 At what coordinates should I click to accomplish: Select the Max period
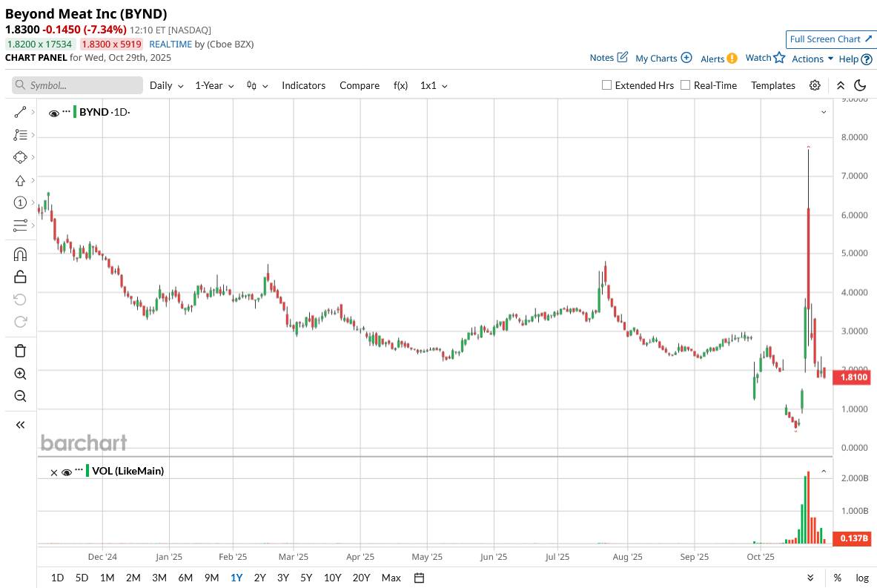click(x=391, y=578)
